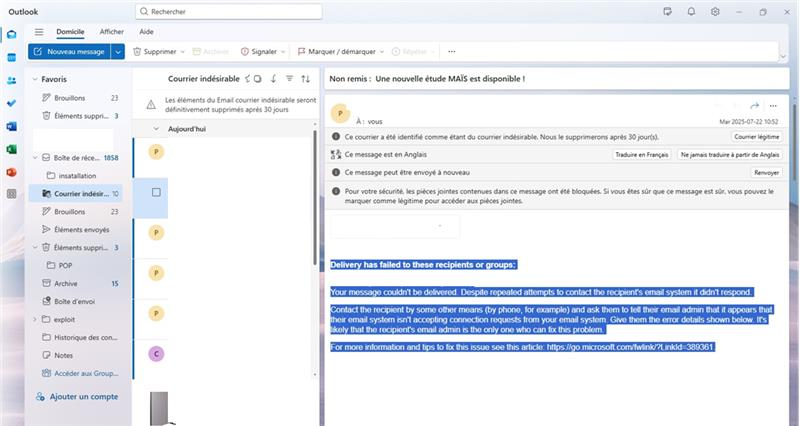This screenshot has width=800, height=426.
Task: Open the Aide tab
Action: [146, 32]
